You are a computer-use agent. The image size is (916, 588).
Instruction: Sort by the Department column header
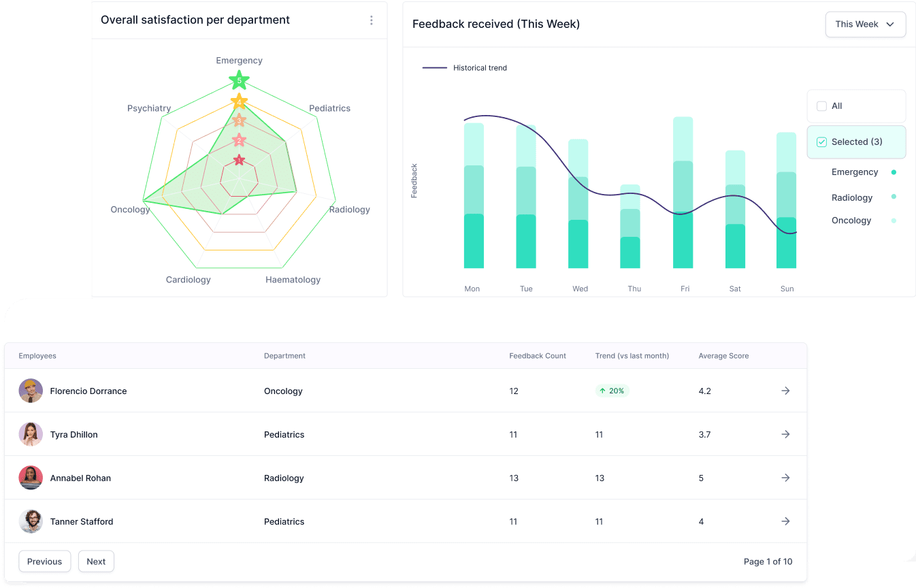point(284,356)
